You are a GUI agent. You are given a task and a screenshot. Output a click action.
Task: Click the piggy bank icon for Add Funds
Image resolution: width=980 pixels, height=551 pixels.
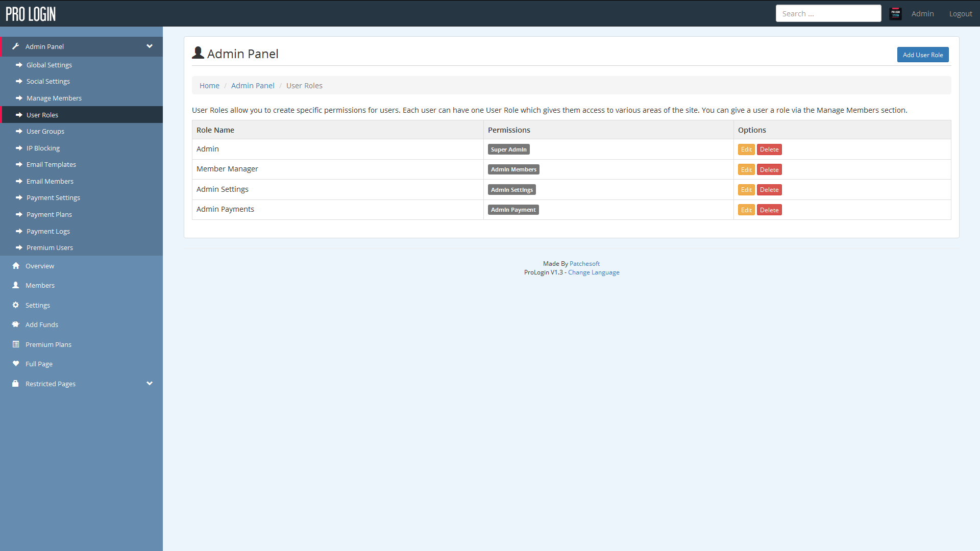[16, 324]
